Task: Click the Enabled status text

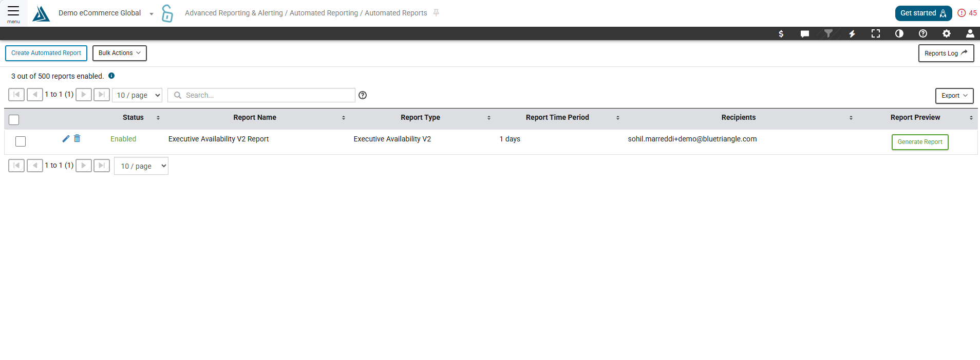Action: tap(123, 139)
